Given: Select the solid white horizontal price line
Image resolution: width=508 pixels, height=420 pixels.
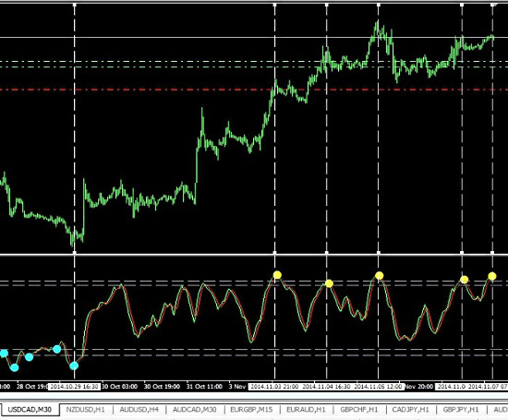Looking at the screenshot, I should (x=254, y=37).
